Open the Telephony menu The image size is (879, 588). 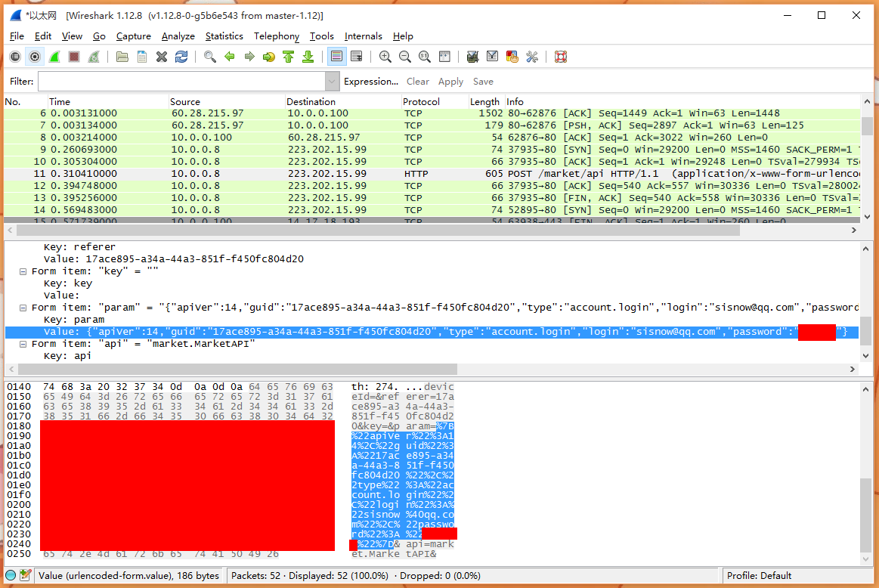277,36
